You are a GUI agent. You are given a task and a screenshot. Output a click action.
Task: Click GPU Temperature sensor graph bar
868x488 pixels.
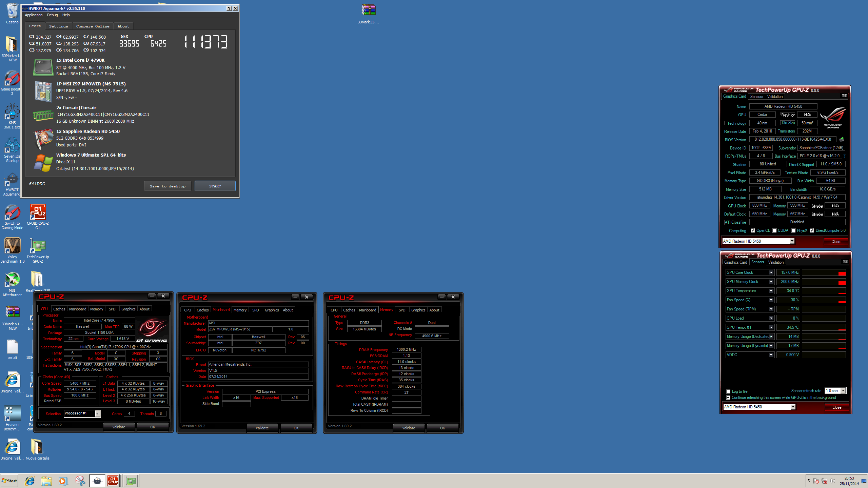(x=824, y=291)
